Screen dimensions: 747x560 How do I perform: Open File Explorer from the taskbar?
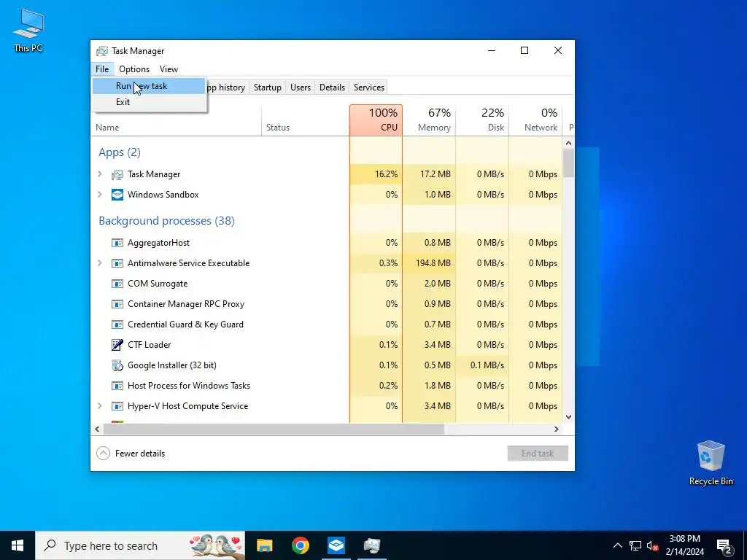[x=264, y=545]
